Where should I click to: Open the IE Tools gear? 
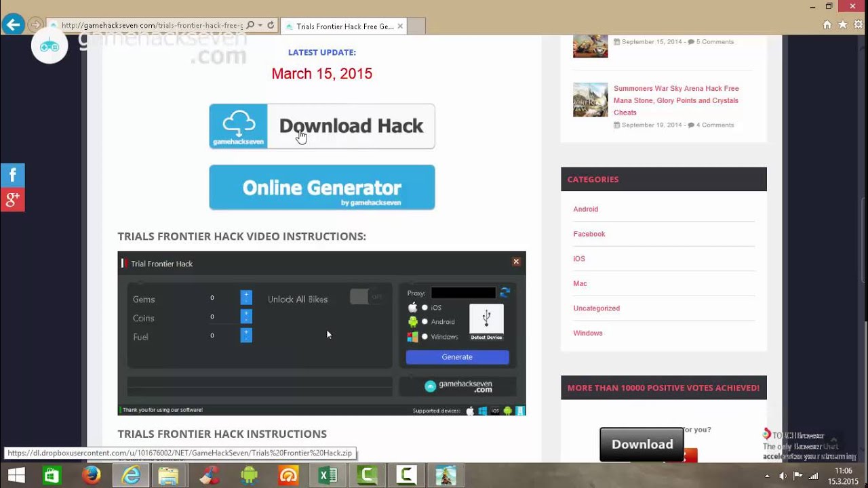pos(859,24)
